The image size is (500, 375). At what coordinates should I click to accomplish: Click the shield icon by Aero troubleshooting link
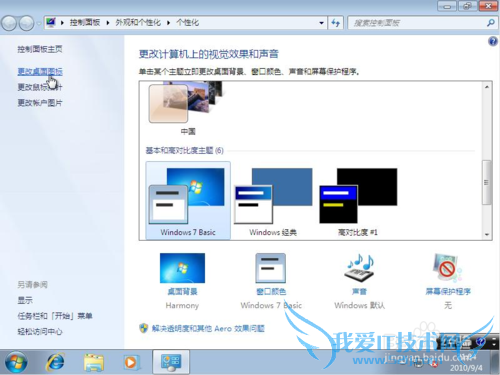point(143,328)
